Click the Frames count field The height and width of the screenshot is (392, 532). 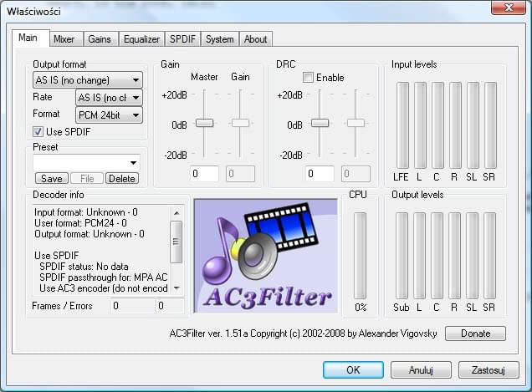(x=132, y=306)
